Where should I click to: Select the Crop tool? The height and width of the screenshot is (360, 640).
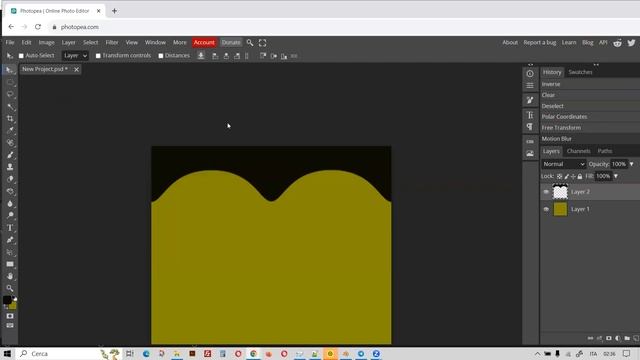pyautogui.click(x=10, y=119)
